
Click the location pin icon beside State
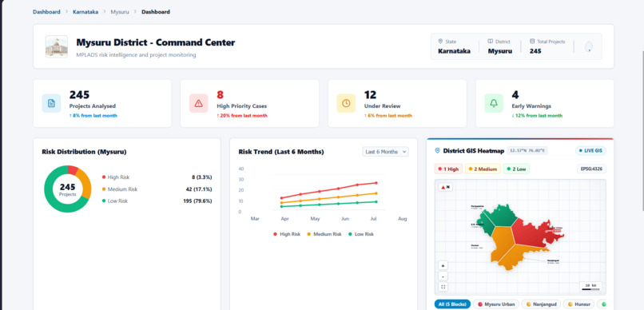(440, 41)
